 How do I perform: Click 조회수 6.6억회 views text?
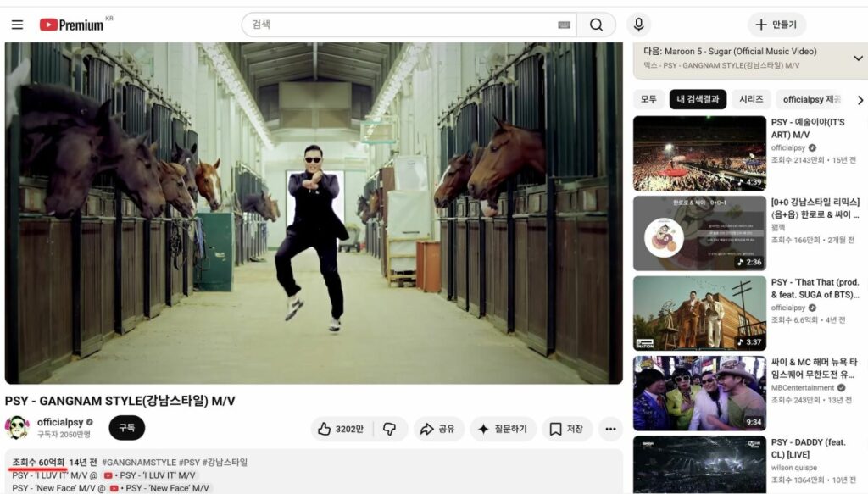(793, 319)
